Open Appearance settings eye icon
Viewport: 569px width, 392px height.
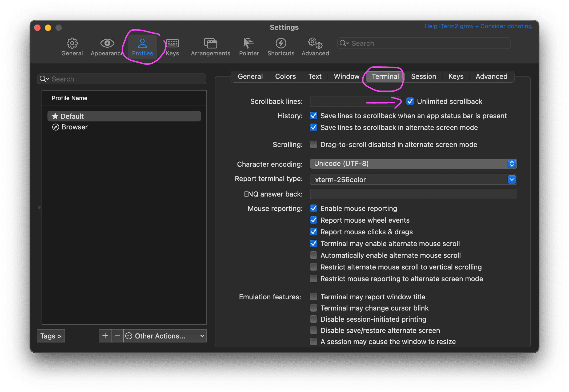(107, 43)
